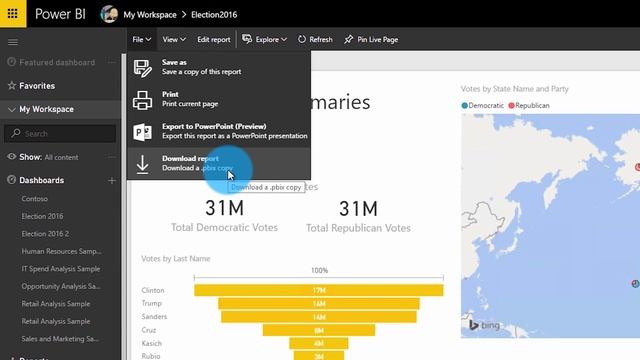Open the Election 2016 dashboard
This screenshot has width=640, height=360.
[42, 216]
